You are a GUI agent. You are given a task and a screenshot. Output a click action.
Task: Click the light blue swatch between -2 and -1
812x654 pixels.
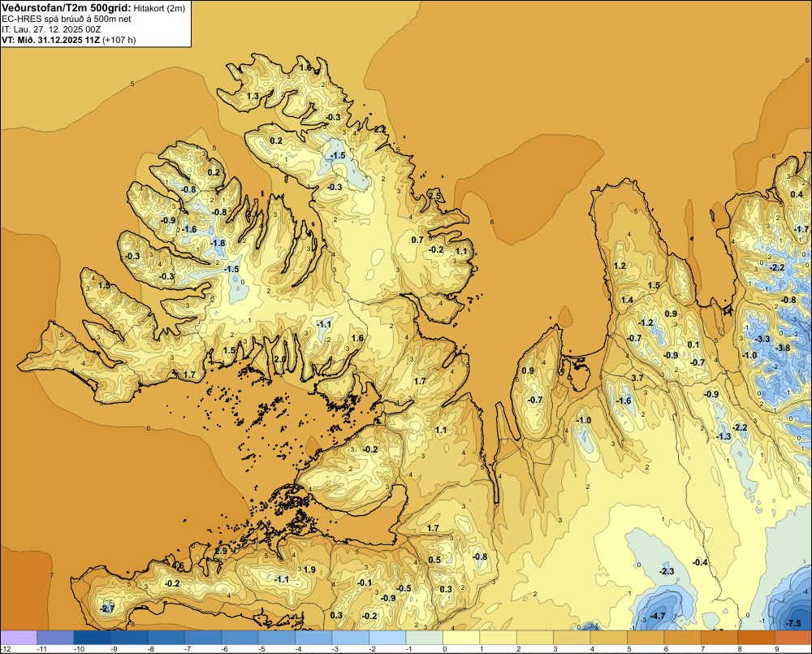coord(387,638)
